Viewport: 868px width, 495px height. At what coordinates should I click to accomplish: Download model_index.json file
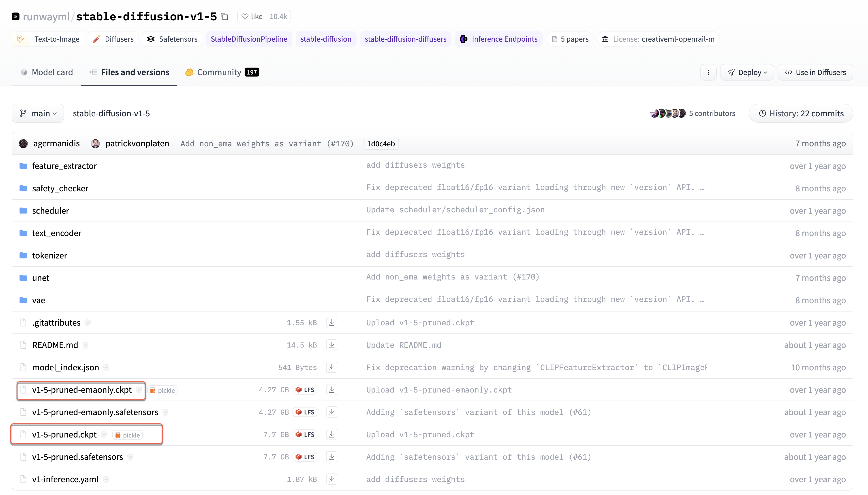tap(331, 367)
